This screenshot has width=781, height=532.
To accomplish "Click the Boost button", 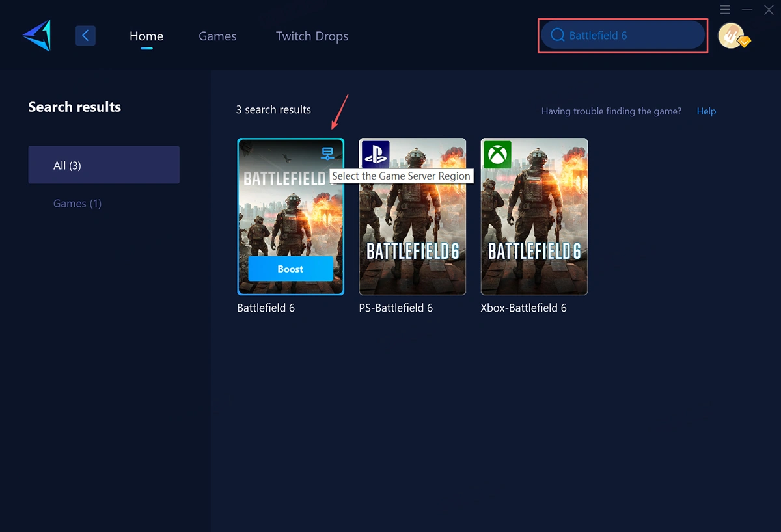I will tap(290, 269).
